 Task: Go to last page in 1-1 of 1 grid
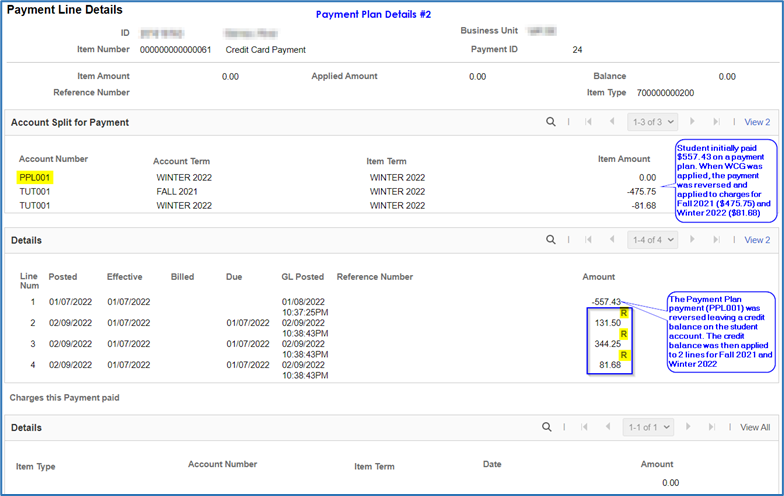click(x=712, y=426)
